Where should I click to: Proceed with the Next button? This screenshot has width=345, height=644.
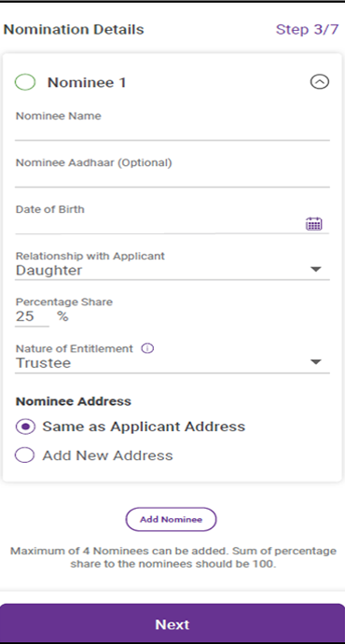[172, 623]
